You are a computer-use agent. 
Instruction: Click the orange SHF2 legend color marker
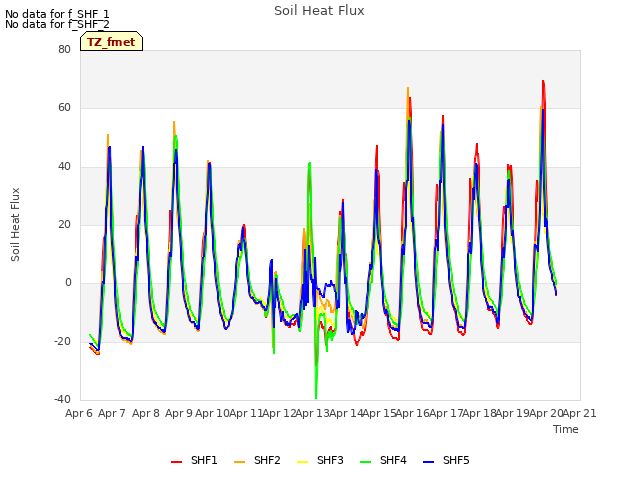click(239, 462)
